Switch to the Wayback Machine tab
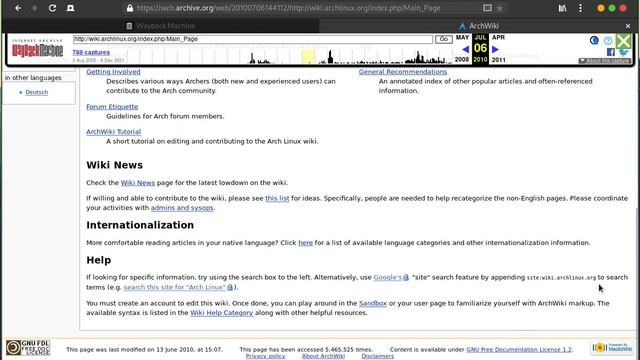Viewport: 640px width, 360px height. [160, 26]
